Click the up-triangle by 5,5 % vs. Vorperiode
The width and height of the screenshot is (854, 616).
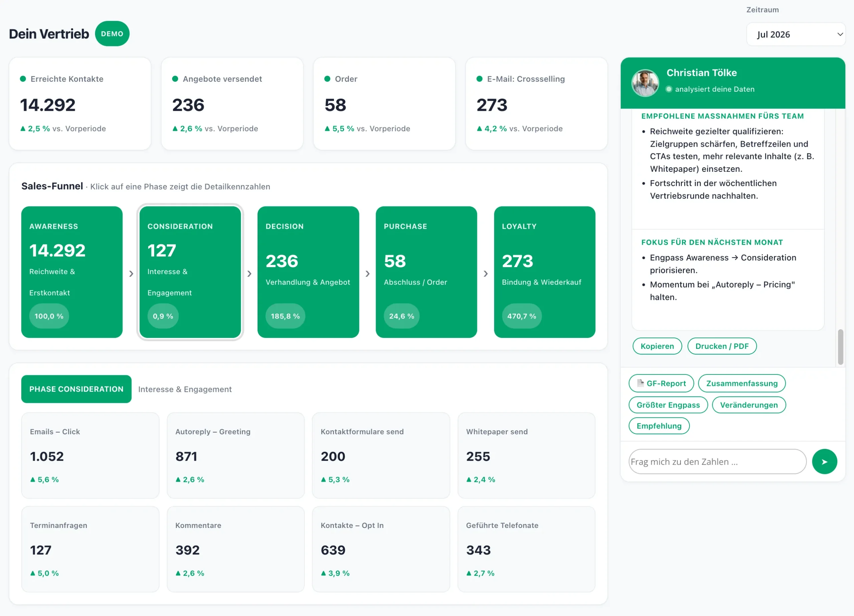pos(327,129)
